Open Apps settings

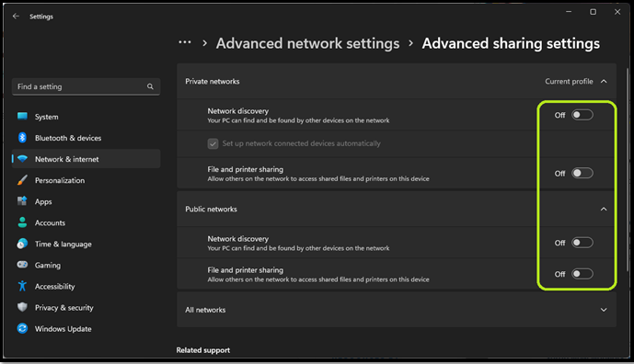pos(86,201)
